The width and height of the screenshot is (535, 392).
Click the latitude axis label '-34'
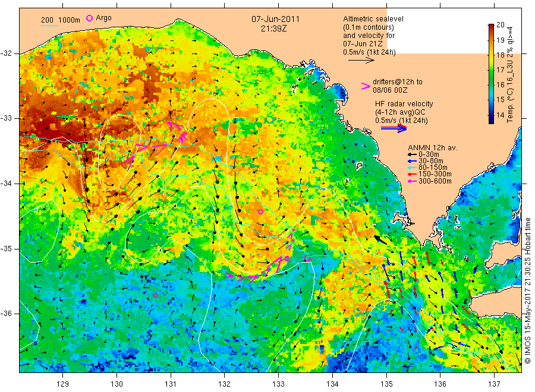point(6,184)
